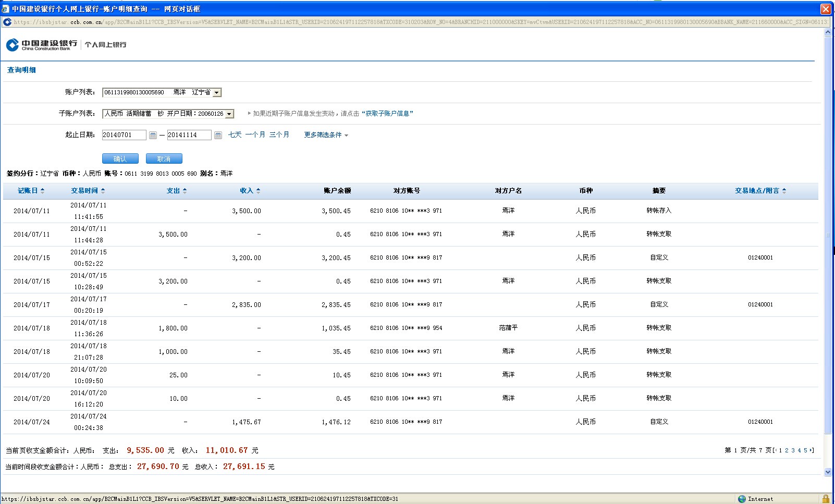Click the China Construction Bank logo

42,45
